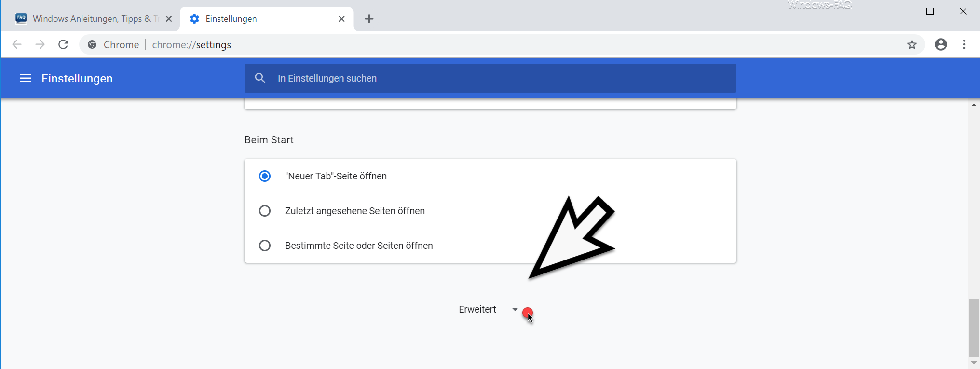This screenshot has height=369, width=980.
Task: Select Bestimmte Seite oder Seiten öffnen
Action: tap(265, 246)
